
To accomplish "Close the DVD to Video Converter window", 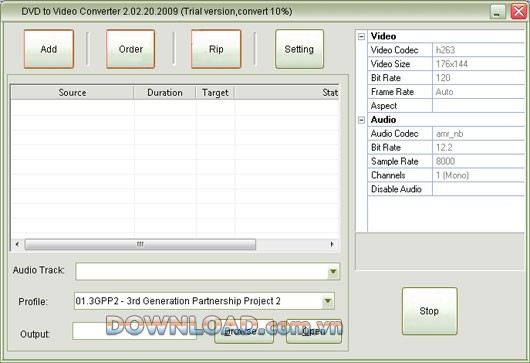I will click(519, 11).
